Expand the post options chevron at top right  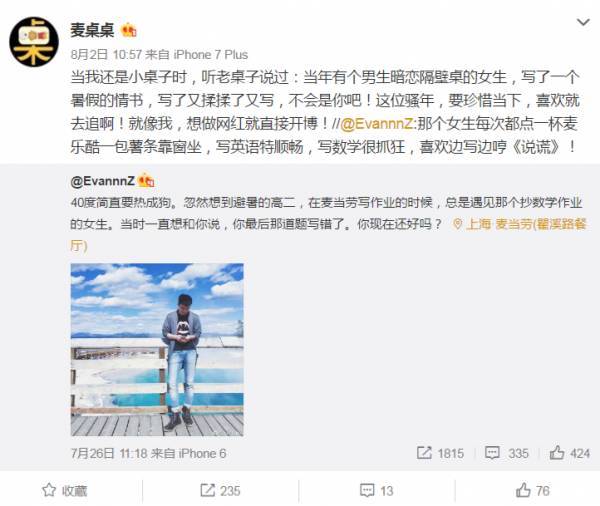[583, 22]
